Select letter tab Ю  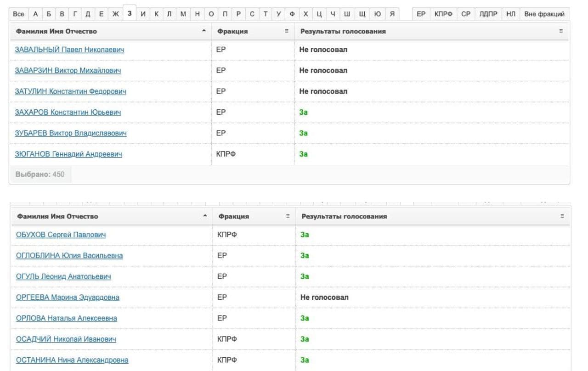(x=377, y=14)
